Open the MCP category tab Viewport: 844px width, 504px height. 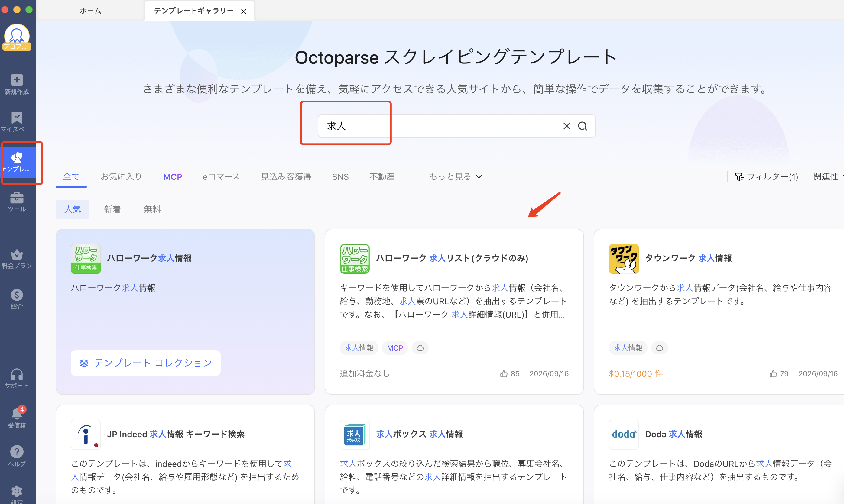[173, 176]
